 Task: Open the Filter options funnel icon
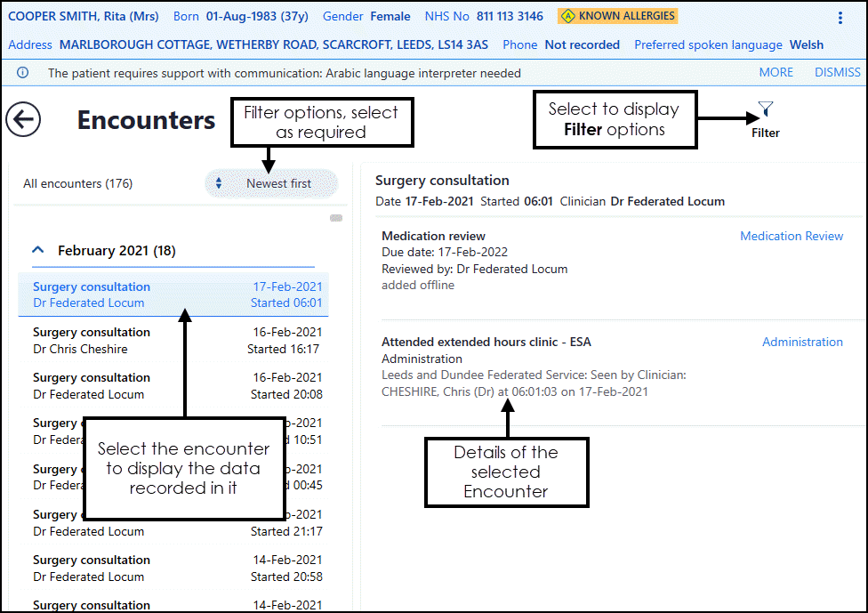765,109
